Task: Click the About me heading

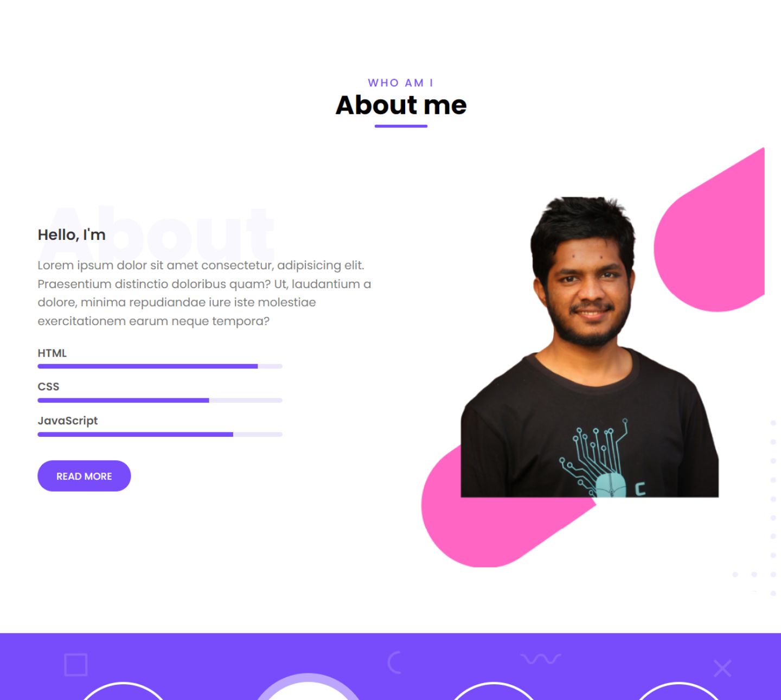Action: 401,105
